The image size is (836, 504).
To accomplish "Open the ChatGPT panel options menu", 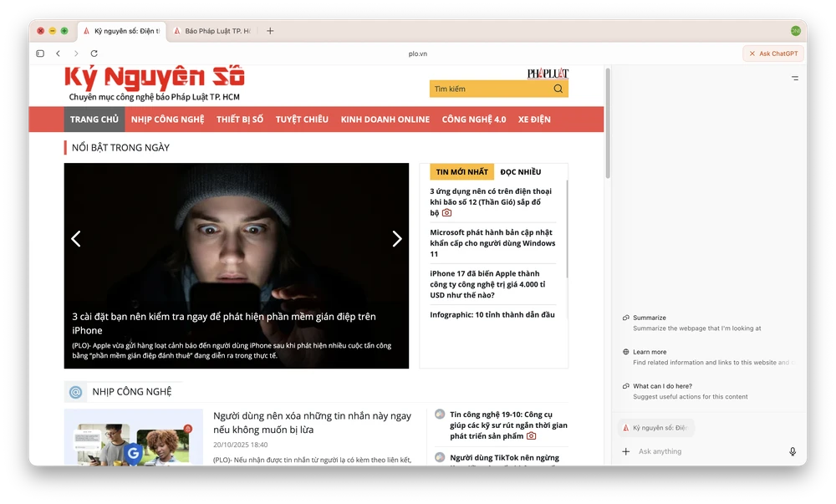I will click(794, 78).
